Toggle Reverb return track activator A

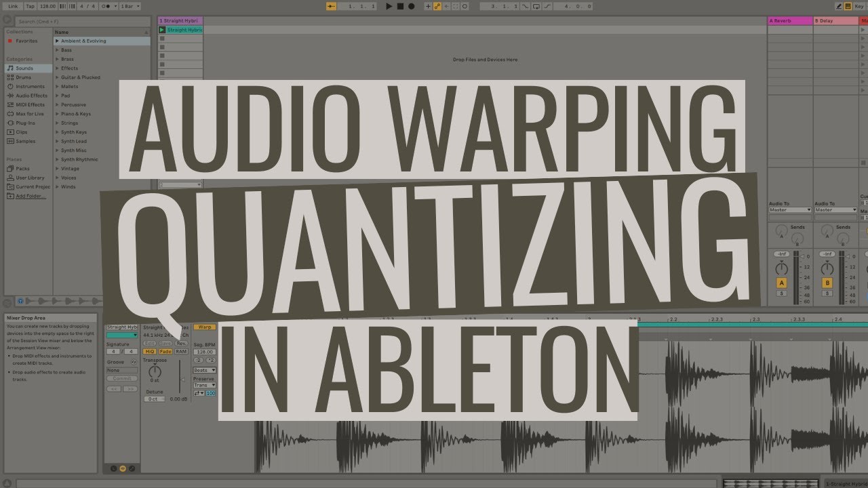coord(781,283)
